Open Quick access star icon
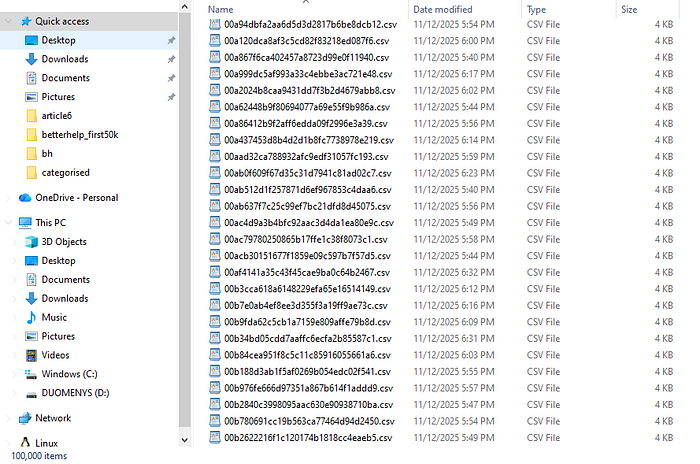This screenshot has width=700, height=464. (26, 21)
